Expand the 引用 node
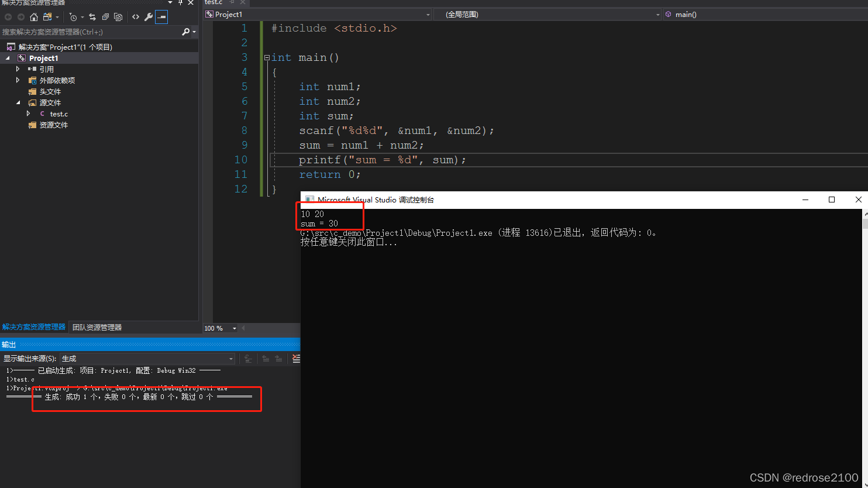868x488 pixels. [x=18, y=69]
